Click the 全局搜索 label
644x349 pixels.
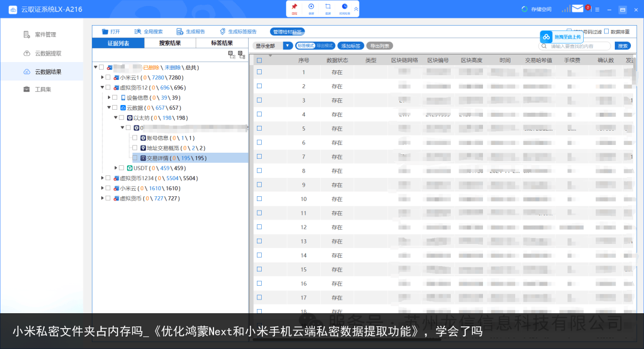(153, 32)
